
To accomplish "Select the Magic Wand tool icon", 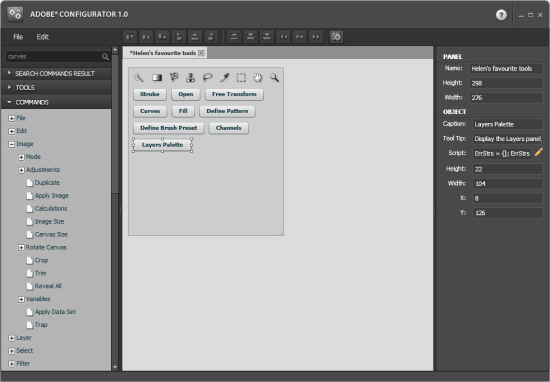I will [139, 78].
